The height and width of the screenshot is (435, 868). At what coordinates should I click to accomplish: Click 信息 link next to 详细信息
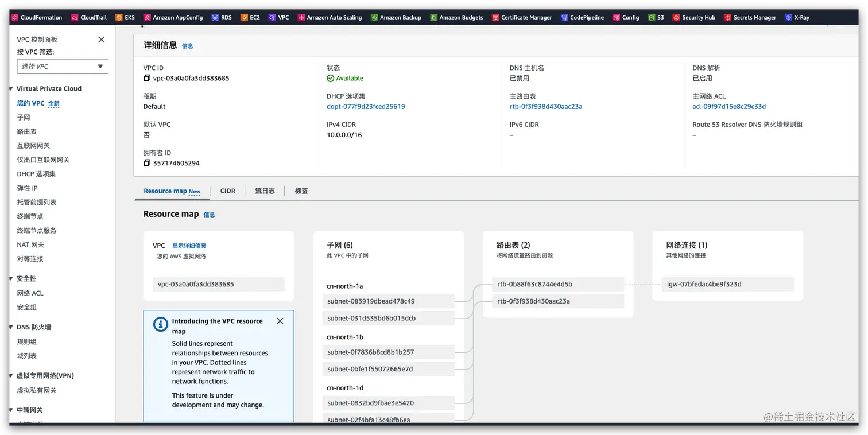click(x=188, y=46)
